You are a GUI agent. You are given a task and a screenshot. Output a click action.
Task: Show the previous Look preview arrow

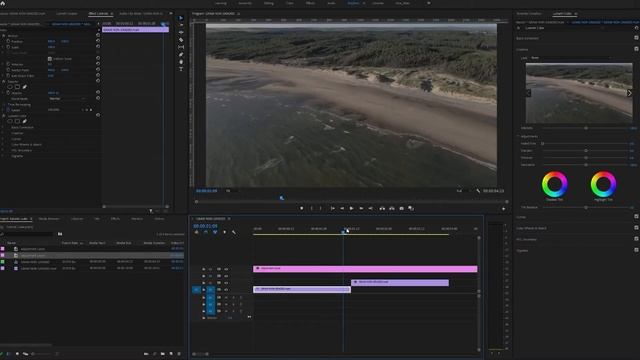[529, 93]
